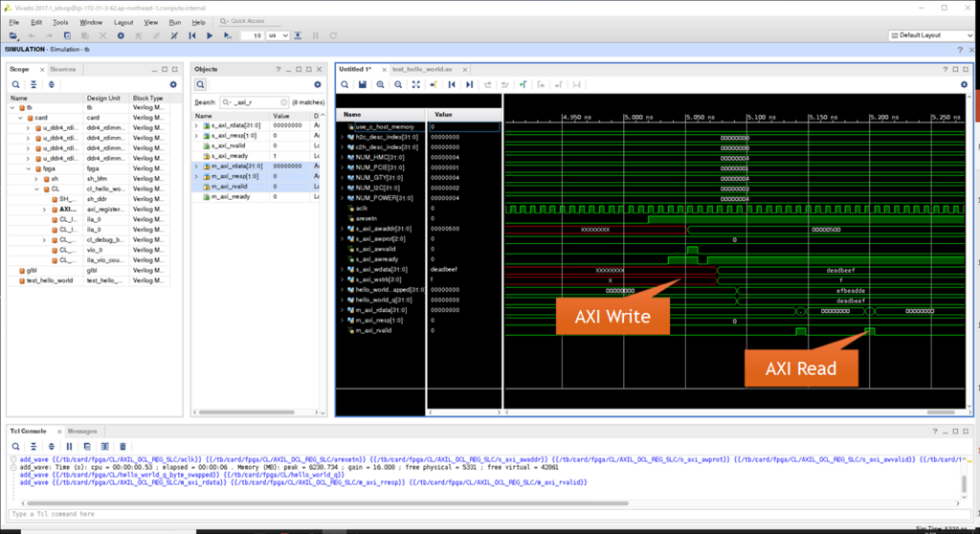Screen dimensions: 980x534
Task: Click the Design Unit column header
Action: (103, 99)
